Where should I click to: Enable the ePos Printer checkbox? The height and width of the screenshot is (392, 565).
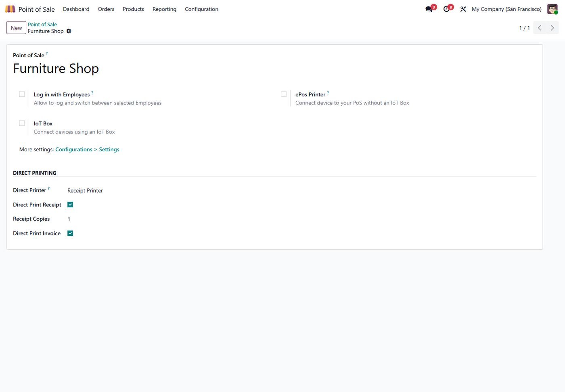coord(284,94)
